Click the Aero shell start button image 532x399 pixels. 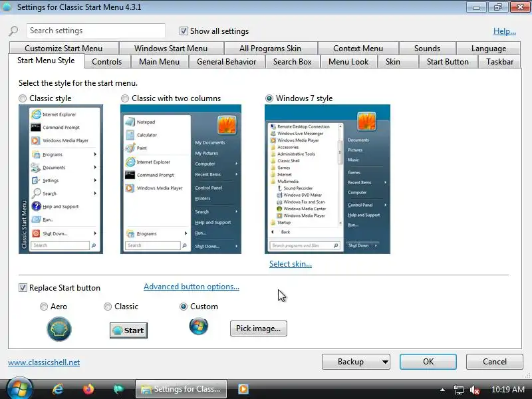59,329
